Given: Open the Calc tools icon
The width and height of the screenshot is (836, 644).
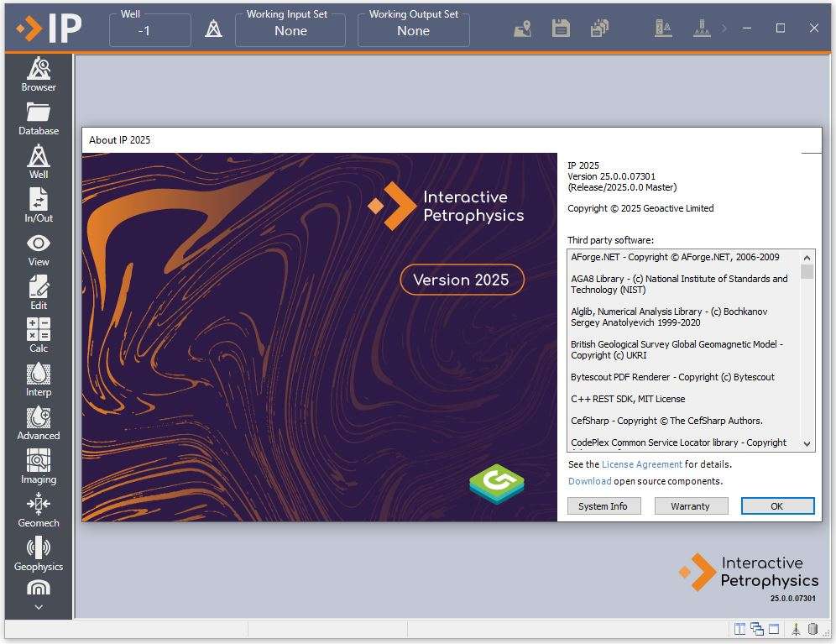Looking at the screenshot, I should pyautogui.click(x=39, y=336).
